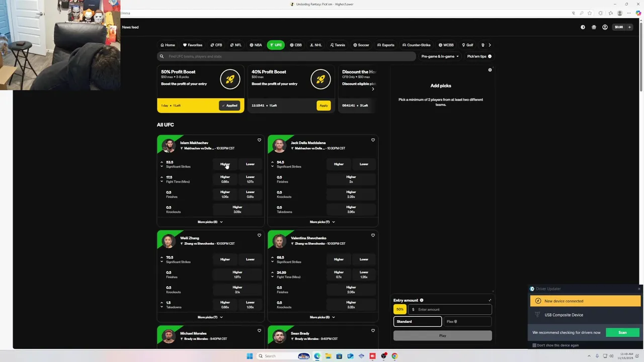Open the gear settings in Add picks panel
Image resolution: width=644 pixels, height=362 pixels.
tap(490, 70)
